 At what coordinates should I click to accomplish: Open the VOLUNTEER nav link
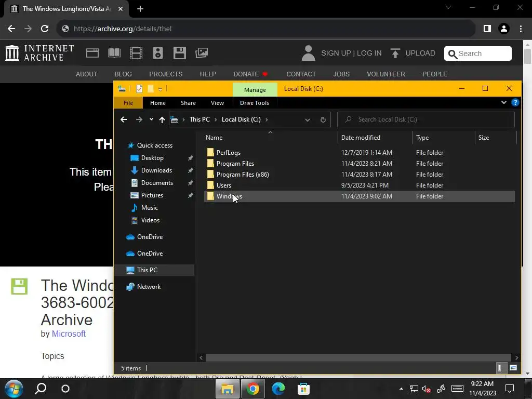pos(386,74)
